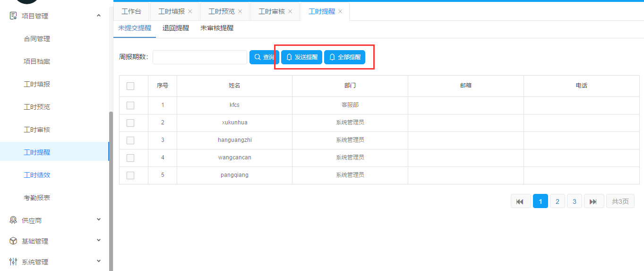644x271 pixels.
Task: Select all rows with header checkbox
Action: [130, 86]
